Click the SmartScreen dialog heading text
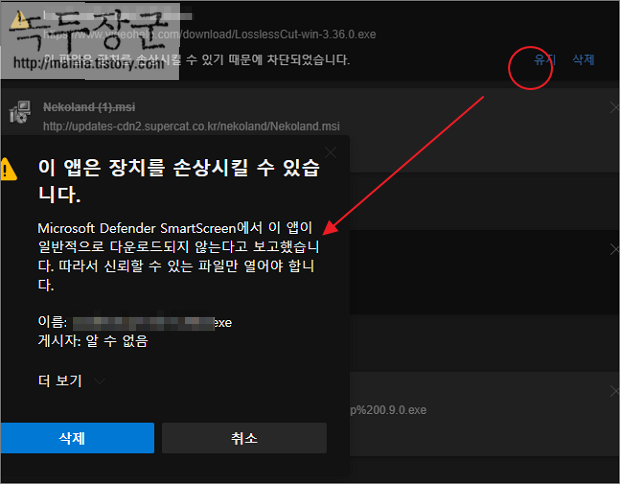 coord(179,181)
